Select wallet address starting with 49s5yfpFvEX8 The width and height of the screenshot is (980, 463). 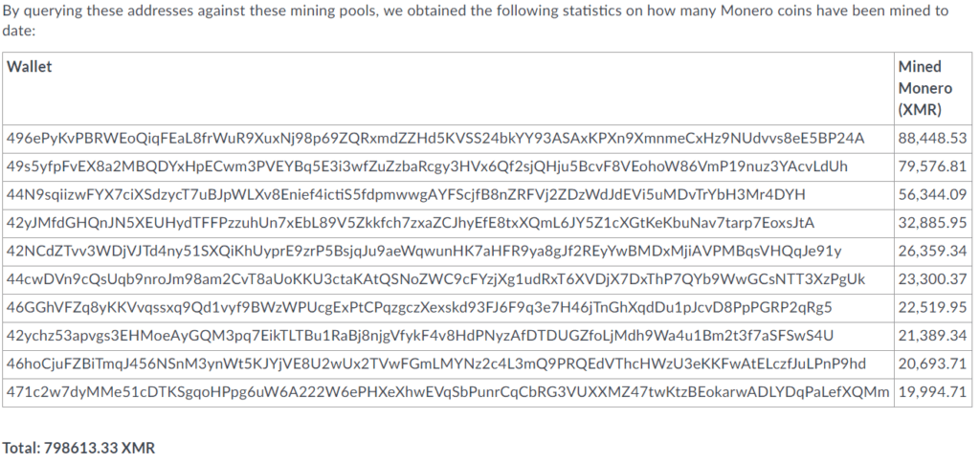[x=427, y=166]
